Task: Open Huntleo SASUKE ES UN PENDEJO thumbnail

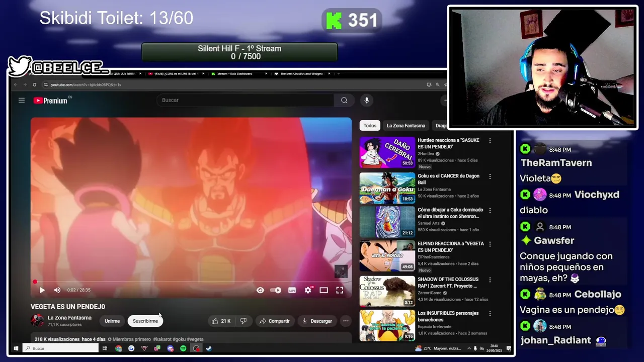Action: click(387, 152)
